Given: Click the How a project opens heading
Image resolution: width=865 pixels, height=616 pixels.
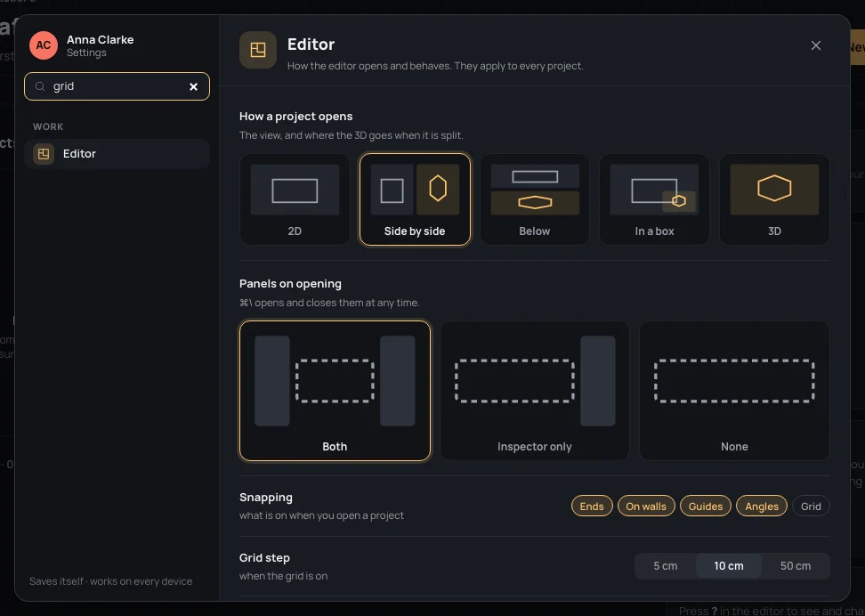Looking at the screenshot, I should [x=295, y=117].
